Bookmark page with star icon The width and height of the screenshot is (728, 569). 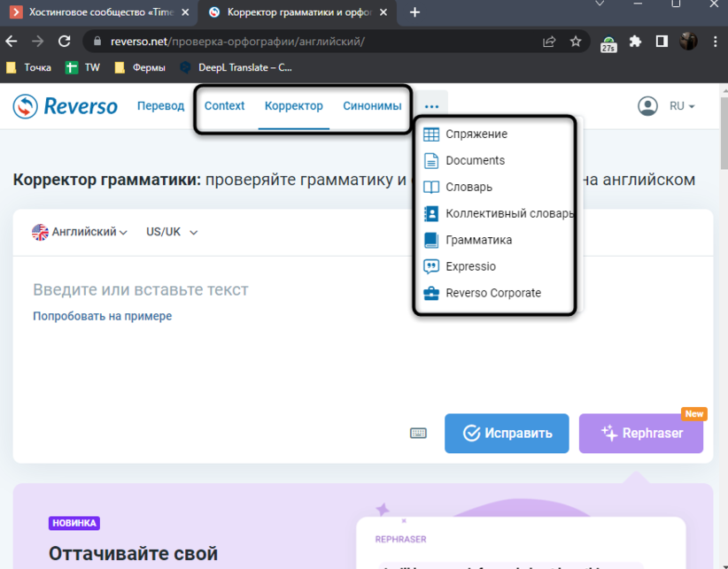click(x=576, y=42)
